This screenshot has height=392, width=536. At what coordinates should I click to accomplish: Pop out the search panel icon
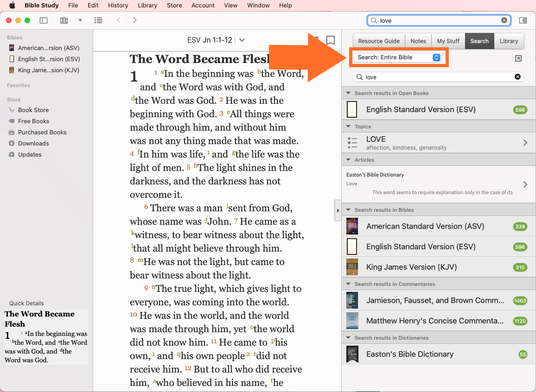click(518, 58)
